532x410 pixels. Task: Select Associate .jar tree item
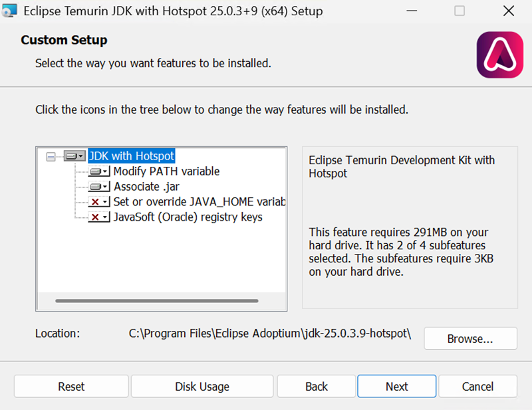[x=146, y=187]
